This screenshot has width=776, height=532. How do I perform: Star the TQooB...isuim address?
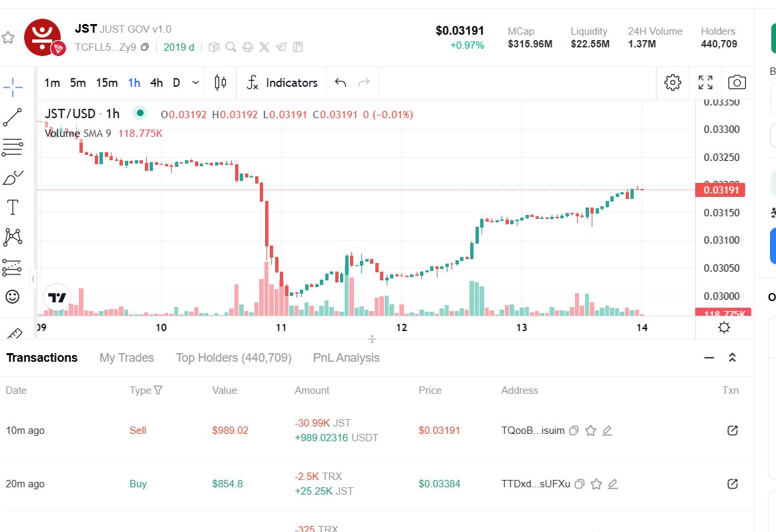(x=590, y=431)
